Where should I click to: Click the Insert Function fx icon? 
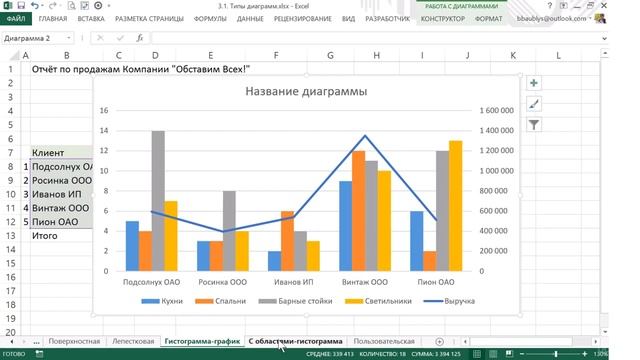pyautogui.click(x=140, y=38)
